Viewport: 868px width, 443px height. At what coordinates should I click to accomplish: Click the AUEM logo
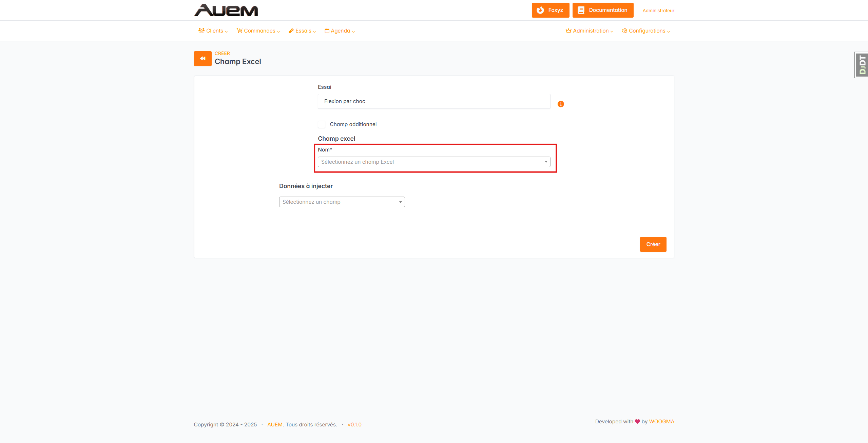point(226,10)
